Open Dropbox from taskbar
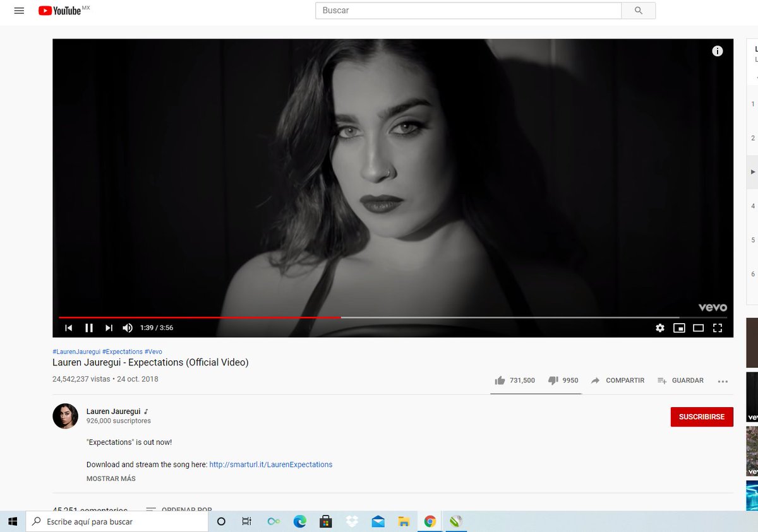The image size is (758, 532). pyautogui.click(x=352, y=522)
